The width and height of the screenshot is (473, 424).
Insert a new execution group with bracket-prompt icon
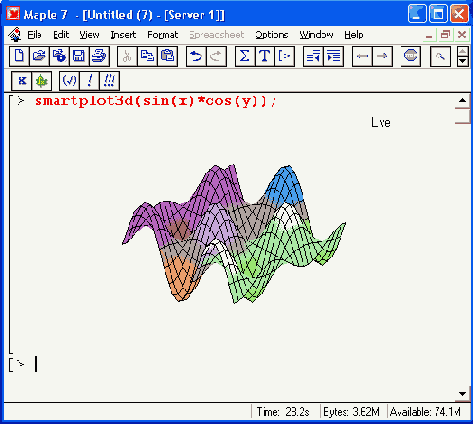(x=285, y=56)
